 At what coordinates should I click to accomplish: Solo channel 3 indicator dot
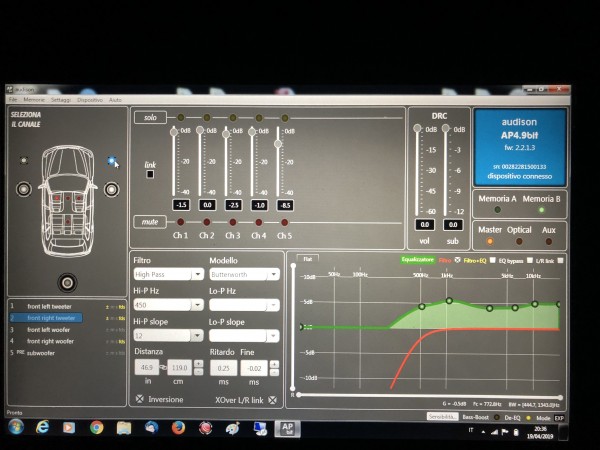(233, 117)
